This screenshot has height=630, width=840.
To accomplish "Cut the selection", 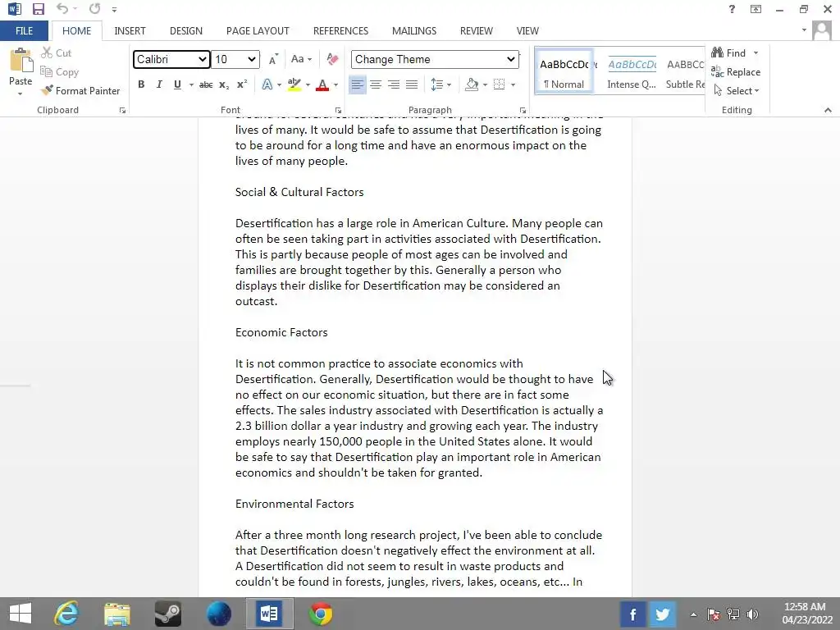I will pos(57,53).
